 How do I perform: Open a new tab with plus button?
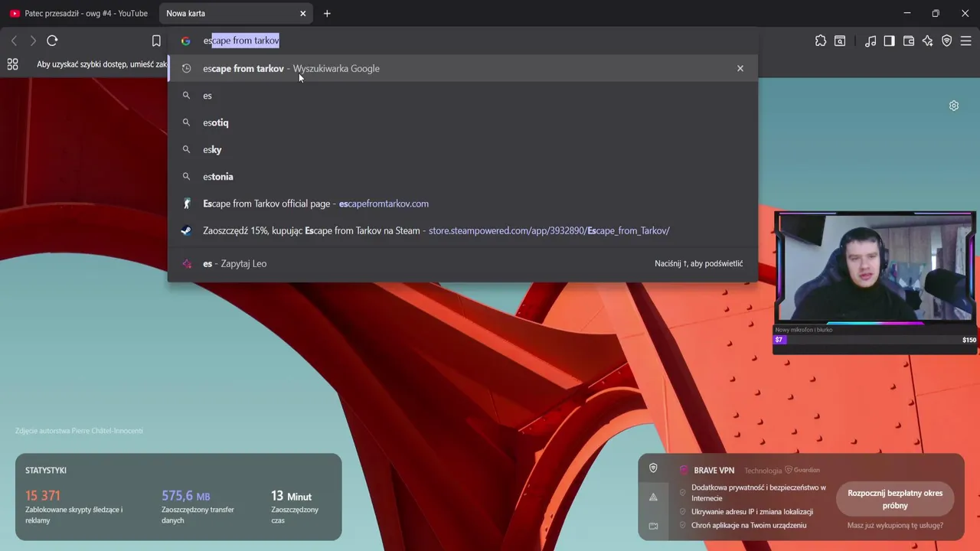click(327, 13)
